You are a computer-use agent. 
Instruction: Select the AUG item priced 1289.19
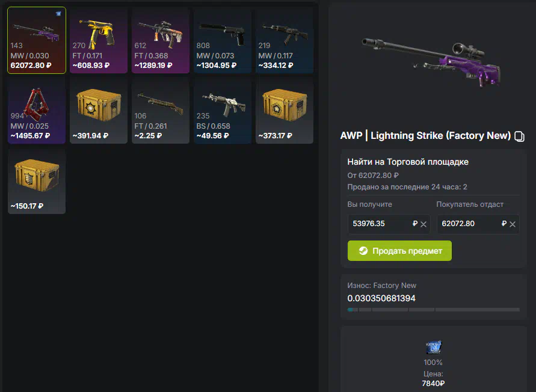point(161,40)
